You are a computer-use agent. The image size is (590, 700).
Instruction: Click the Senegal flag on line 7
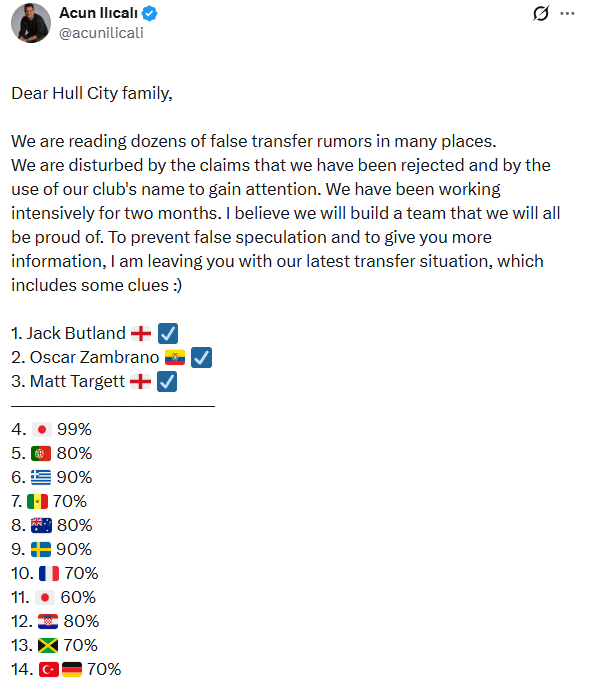tap(37, 501)
